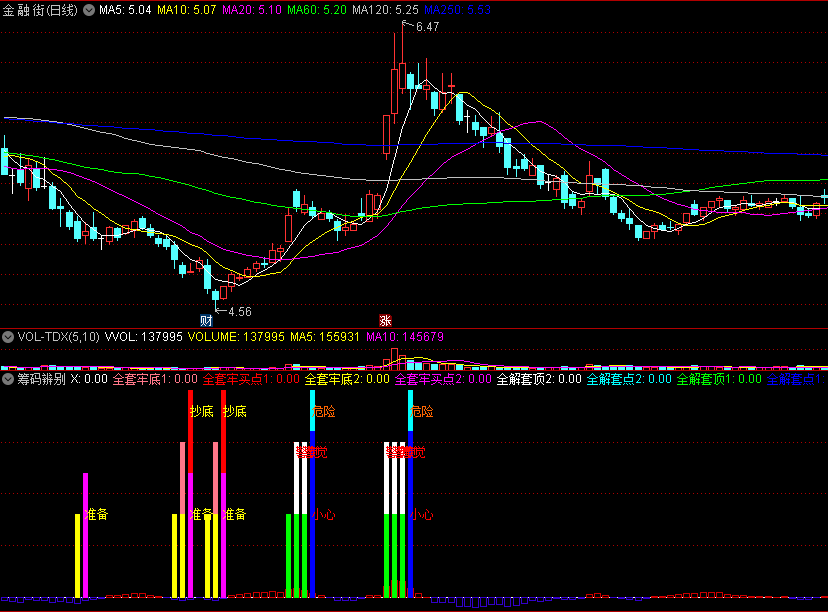Click the 6.47 high price label

427,27
